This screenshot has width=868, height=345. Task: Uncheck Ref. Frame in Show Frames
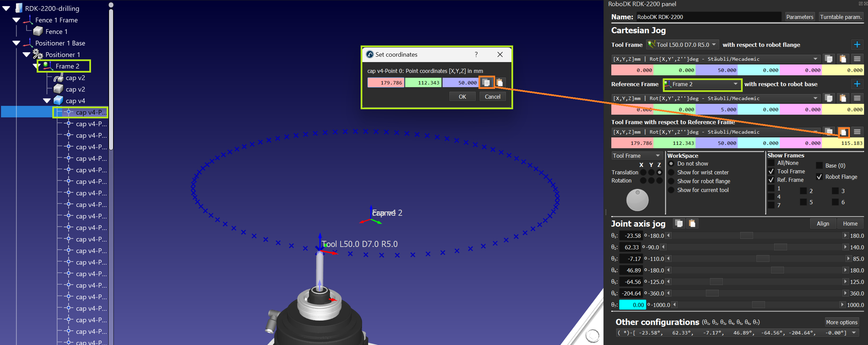coord(771,180)
